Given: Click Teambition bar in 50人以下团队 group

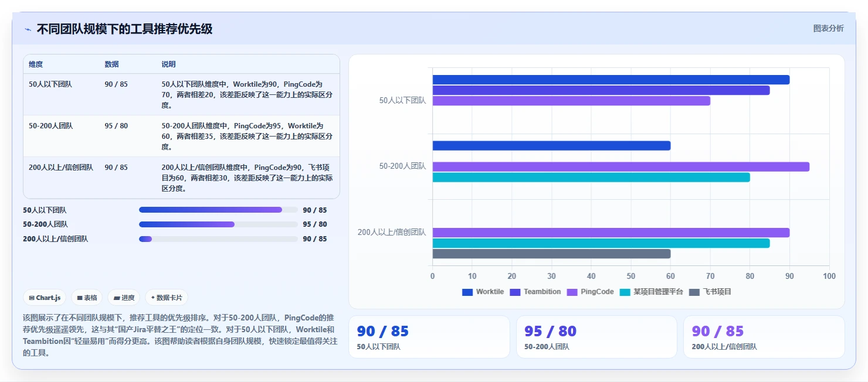Looking at the screenshot, I should click(x=601, y=90).
